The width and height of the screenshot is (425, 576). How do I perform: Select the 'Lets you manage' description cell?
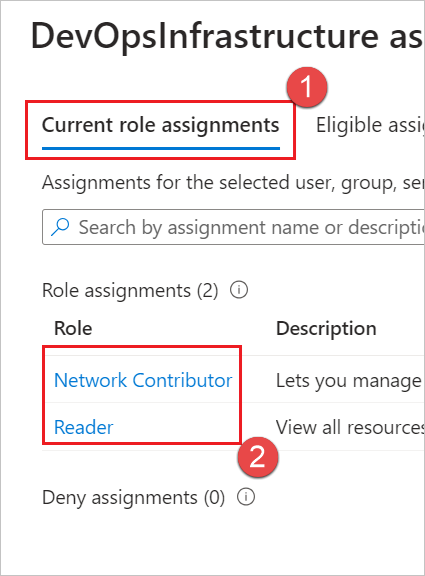tap(349, 381)
